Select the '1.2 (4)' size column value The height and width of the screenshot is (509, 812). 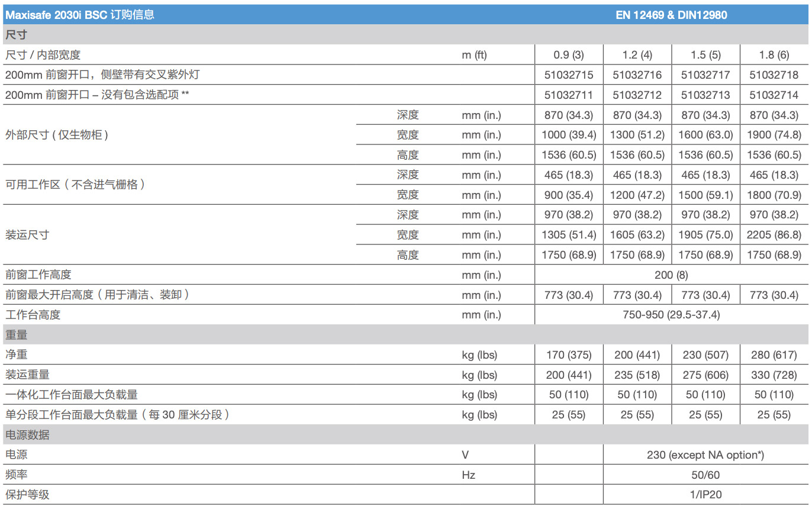click(x=637, y=55)
